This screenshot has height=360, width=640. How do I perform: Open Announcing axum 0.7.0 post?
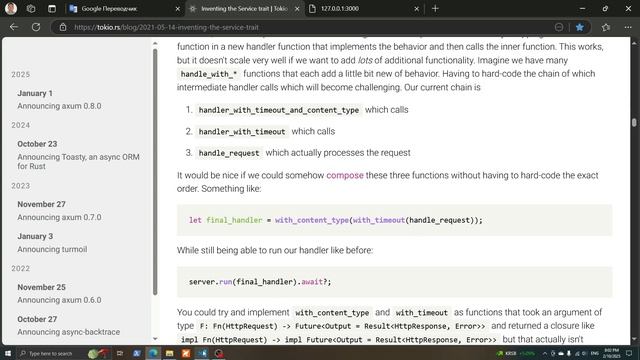59,217
